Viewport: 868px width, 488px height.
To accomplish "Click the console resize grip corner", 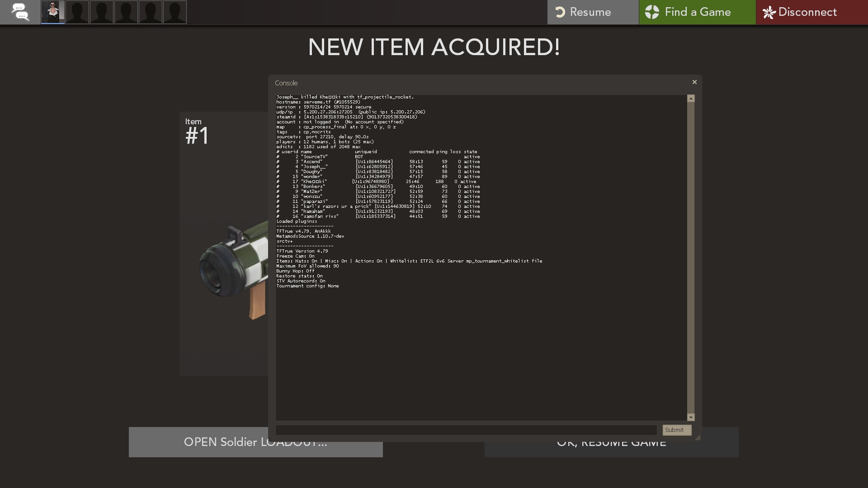I will click(x=698, y=437).
